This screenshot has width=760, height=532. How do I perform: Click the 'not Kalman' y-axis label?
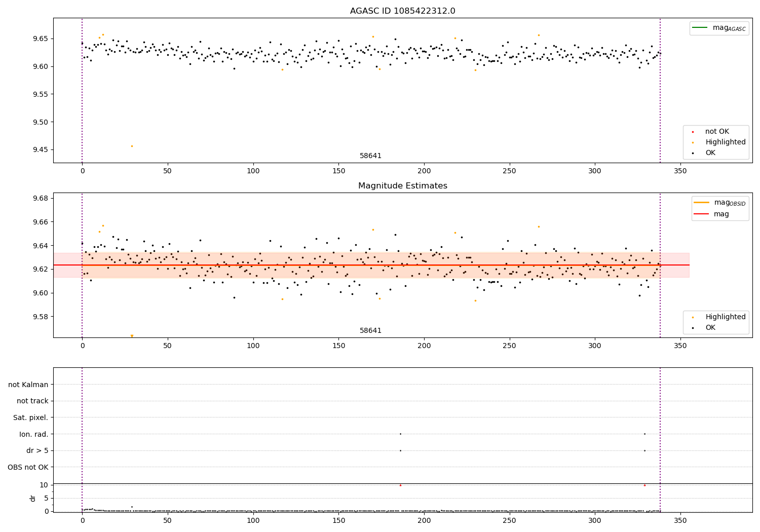coord(28,385)
